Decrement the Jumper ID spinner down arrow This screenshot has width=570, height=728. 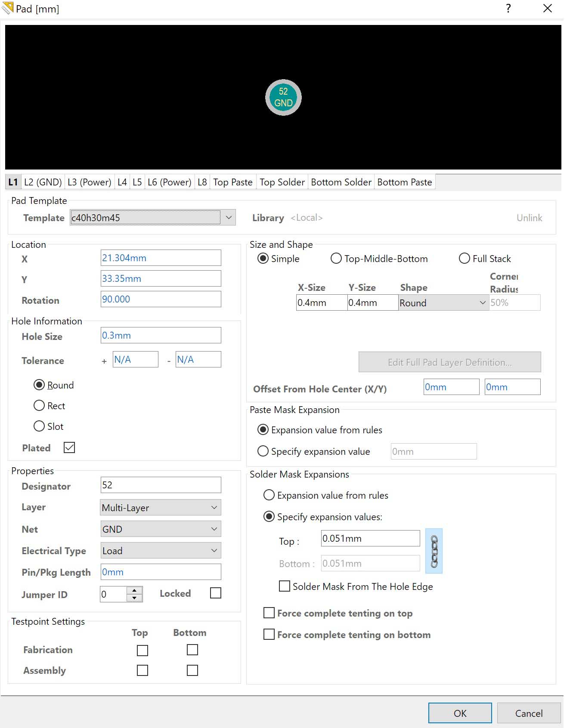tap(134, 598)
